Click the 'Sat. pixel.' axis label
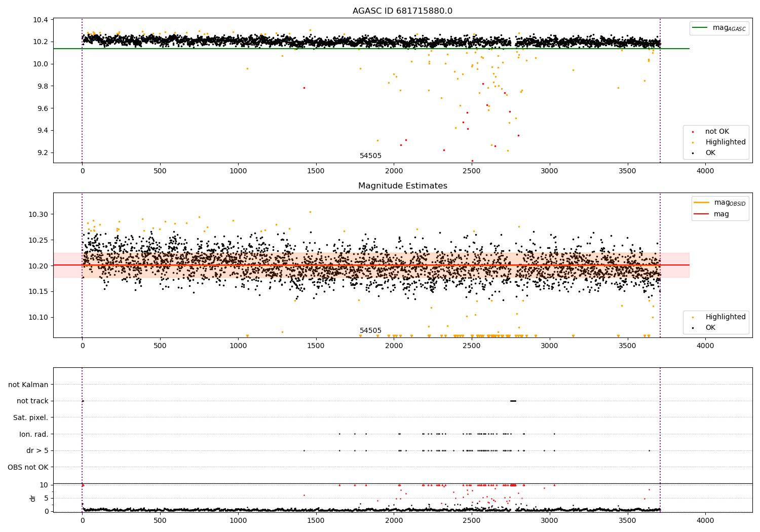Screen dimensions: 760x532 [x=30, y=417]
